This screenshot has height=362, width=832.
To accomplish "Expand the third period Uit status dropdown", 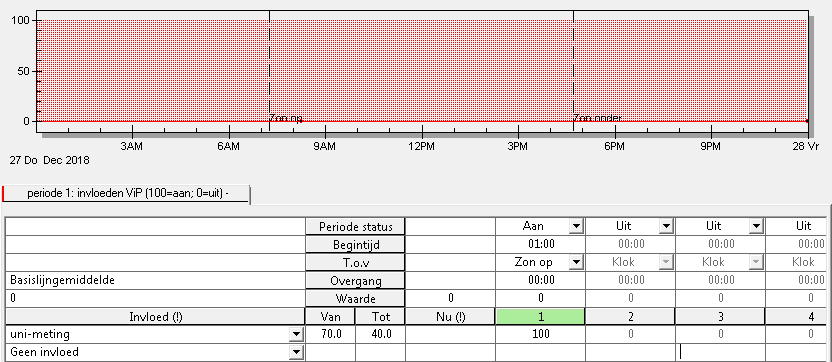I will click(x=756, y=227).
